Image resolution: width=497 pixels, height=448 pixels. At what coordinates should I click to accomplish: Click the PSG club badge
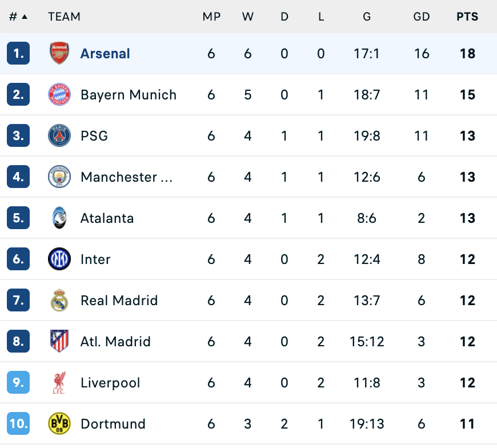pyautogui.click(x=59, y=135)
